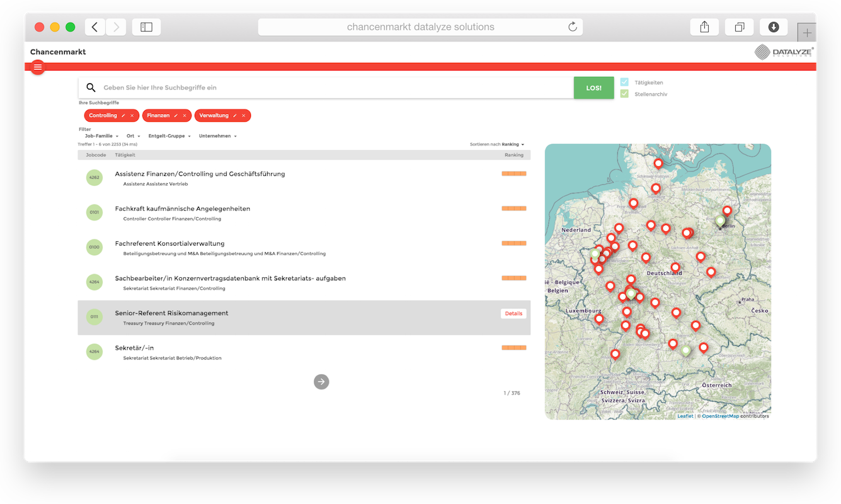Remove the Verwaltung search tag

(243, 116)
